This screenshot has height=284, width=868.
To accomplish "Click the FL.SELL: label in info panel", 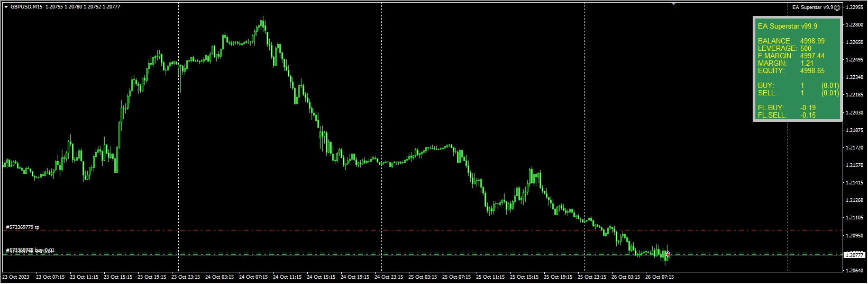I will point(772,115).
